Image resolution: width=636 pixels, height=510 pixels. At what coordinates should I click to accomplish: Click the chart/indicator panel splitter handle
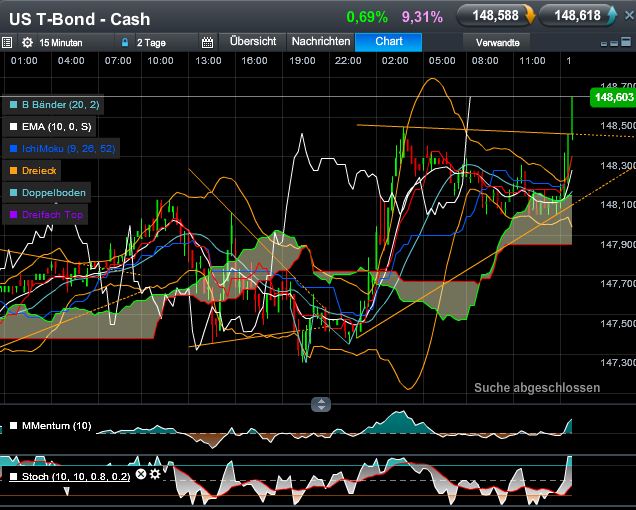pyautogui.click(x=321, y=404)
